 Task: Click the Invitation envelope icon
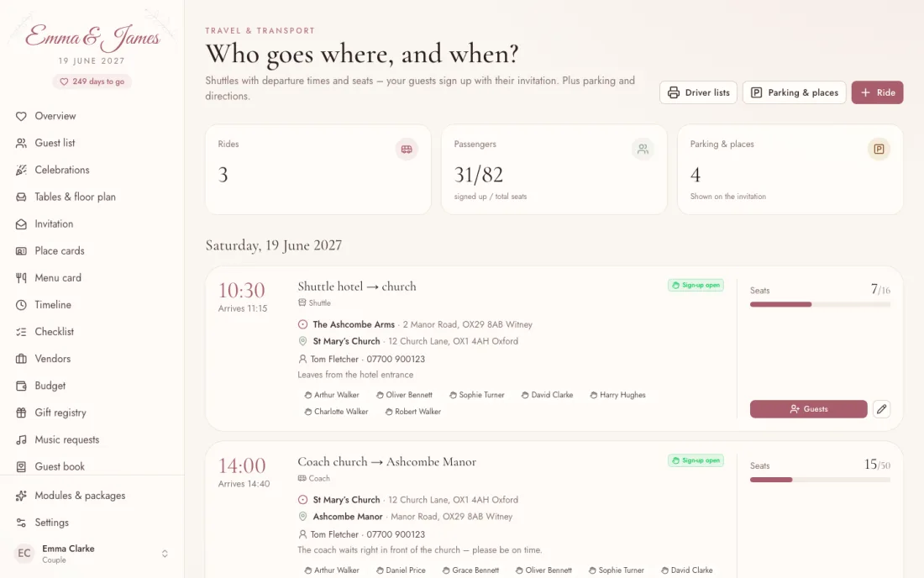click(21, 224)
